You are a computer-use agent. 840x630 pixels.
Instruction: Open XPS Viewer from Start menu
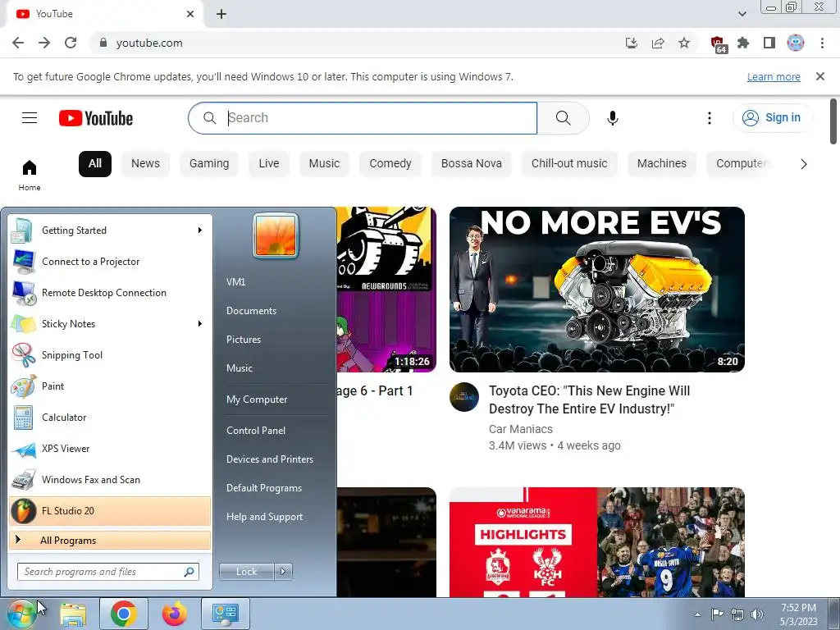pyautogui.click(x=110, y=449)
